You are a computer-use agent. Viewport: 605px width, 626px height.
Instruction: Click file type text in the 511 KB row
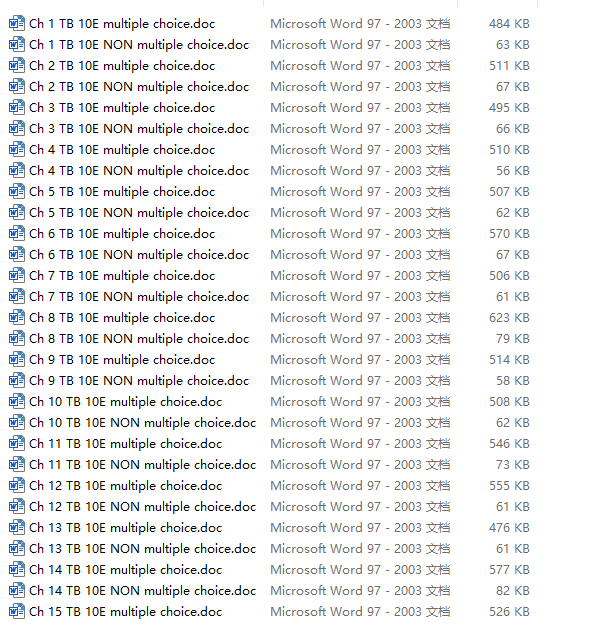[x=360, y=65]
